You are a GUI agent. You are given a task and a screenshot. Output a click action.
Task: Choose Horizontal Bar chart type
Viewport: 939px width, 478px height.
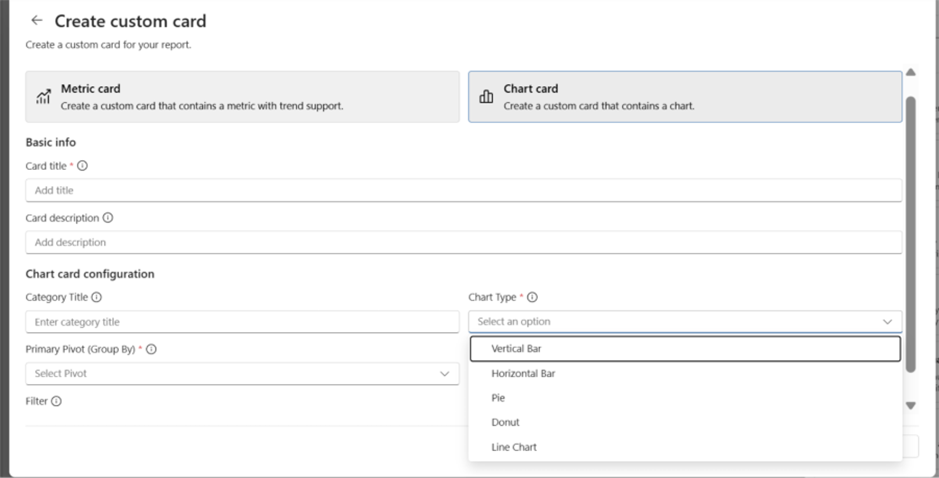pos(523,374)
